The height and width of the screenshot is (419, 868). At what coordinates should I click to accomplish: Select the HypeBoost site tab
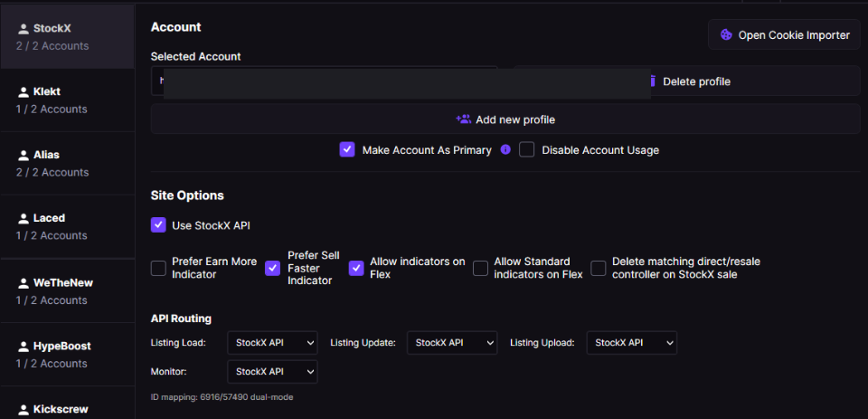67,354
